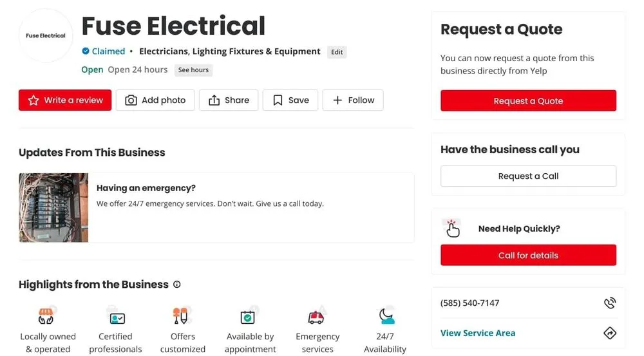Expand business hours with See hours
Image resolution: width=644 pixels, height=356 pixels.
193,70
